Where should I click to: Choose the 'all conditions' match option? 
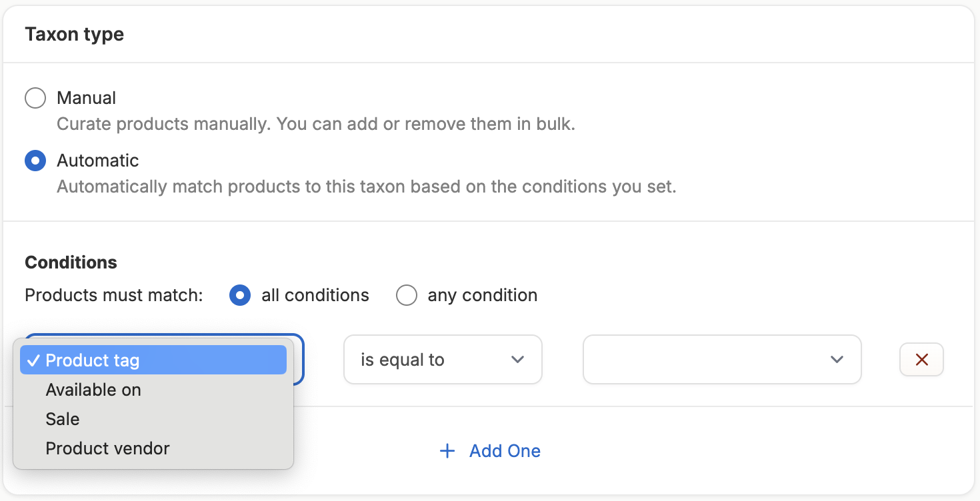pyautogui.click(x=240, y=295)
